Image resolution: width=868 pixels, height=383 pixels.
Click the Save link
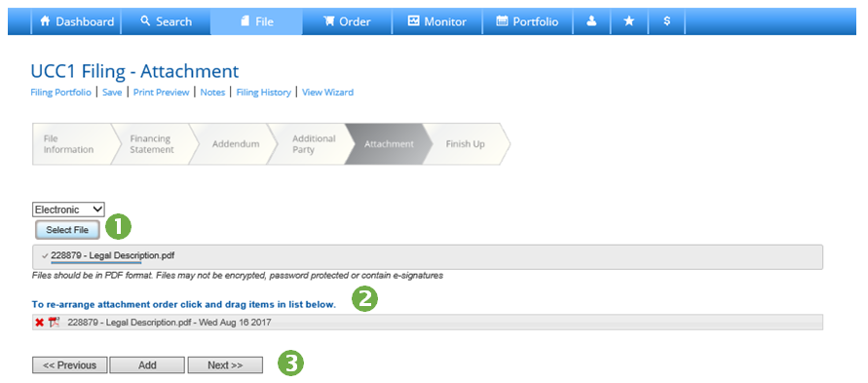coord(112,93)
